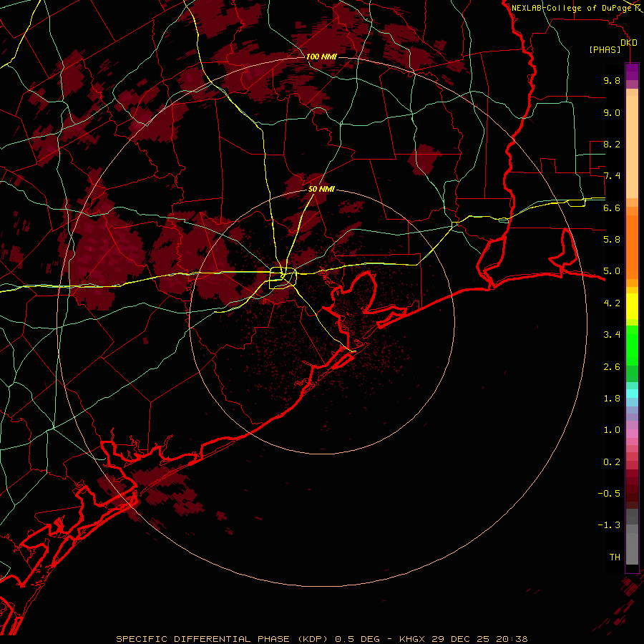Pick the cyan segment of the color bar

632,394
